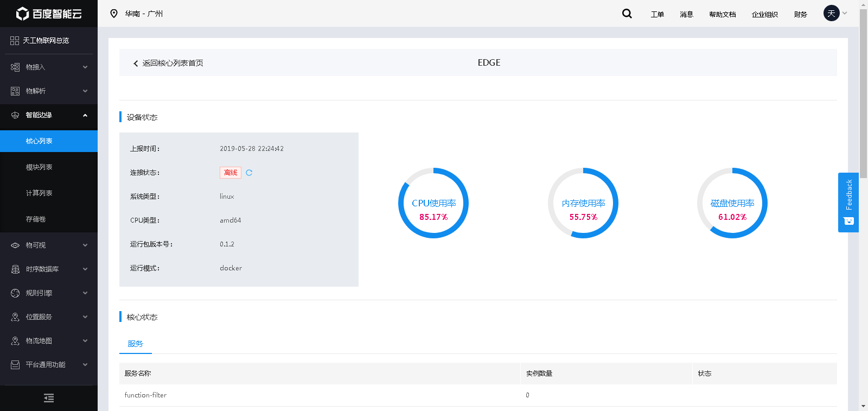This screenshot has width=868, height=411.
Task: Click the 运行模式 value docker
Action: [231, 268]
